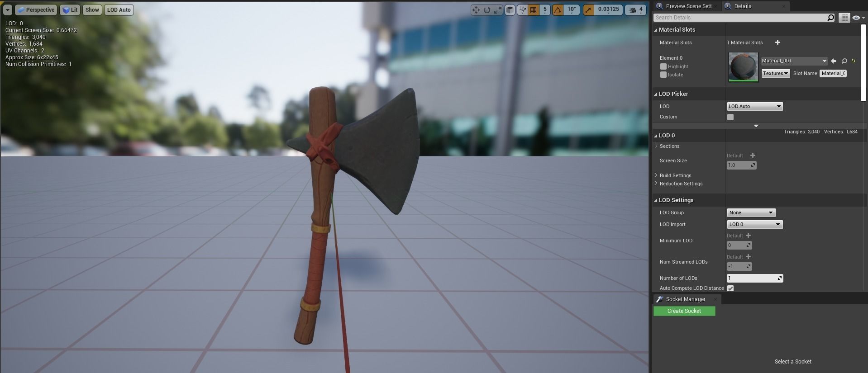The width and height of the screenshot is (868, 373).
Task: Toggle world/local coordinate space cube icon
Action: [510, 10]
